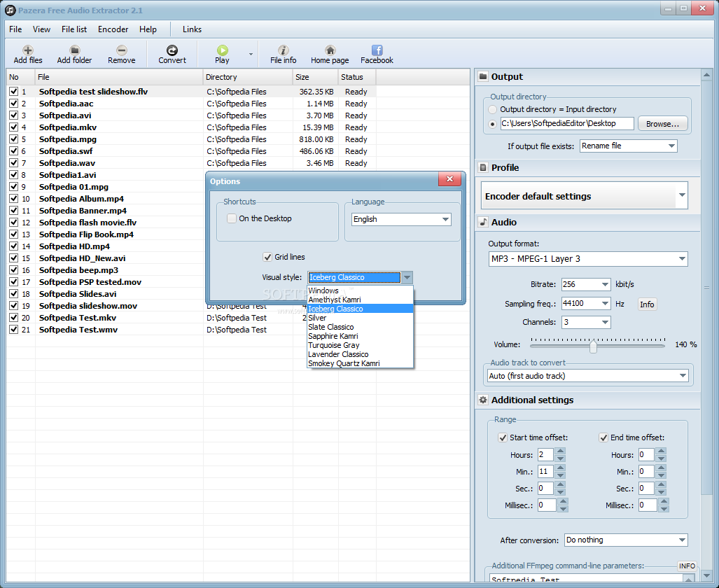Choose Lavender Classico visual style
Screen dimensions: 719x588
[x=360, y=354]
